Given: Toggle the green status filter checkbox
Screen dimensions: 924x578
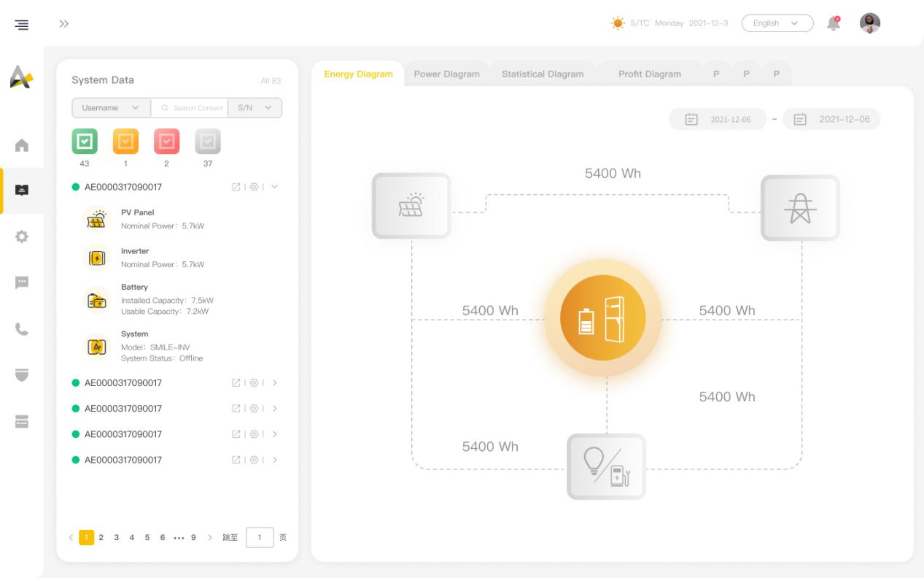Looking at the screenshot, I should 85,141.
